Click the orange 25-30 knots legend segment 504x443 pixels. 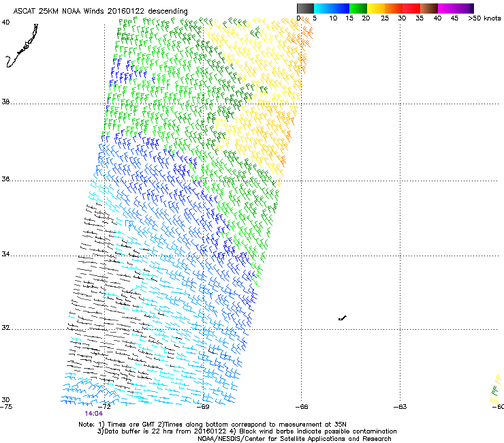click(x=394, y=8)
